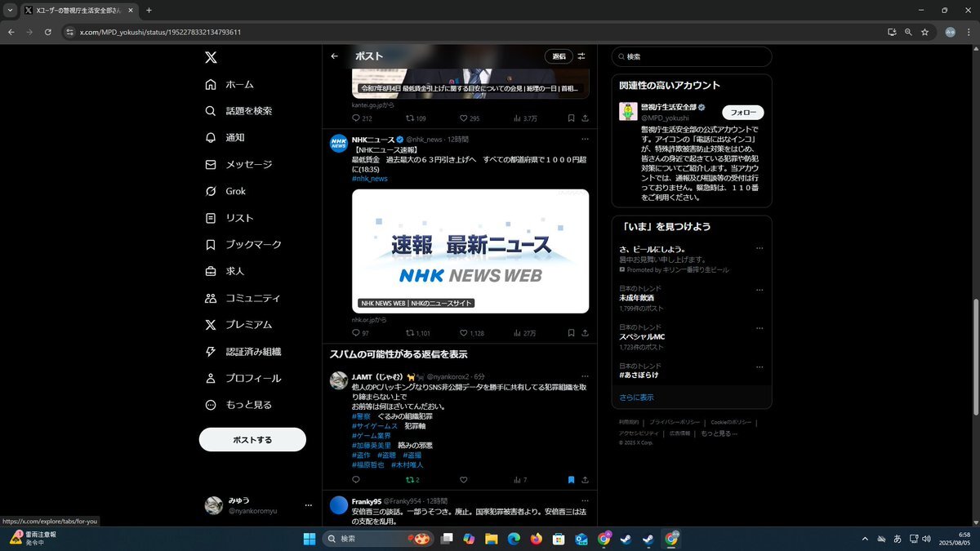
Task: Click the #サイゲームス hashtag
Action: tap(375, 426)
